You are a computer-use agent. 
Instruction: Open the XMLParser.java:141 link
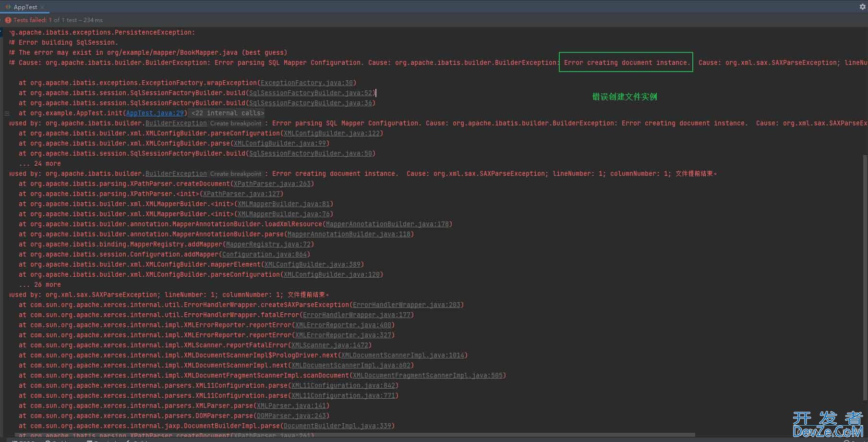point(291,406)
